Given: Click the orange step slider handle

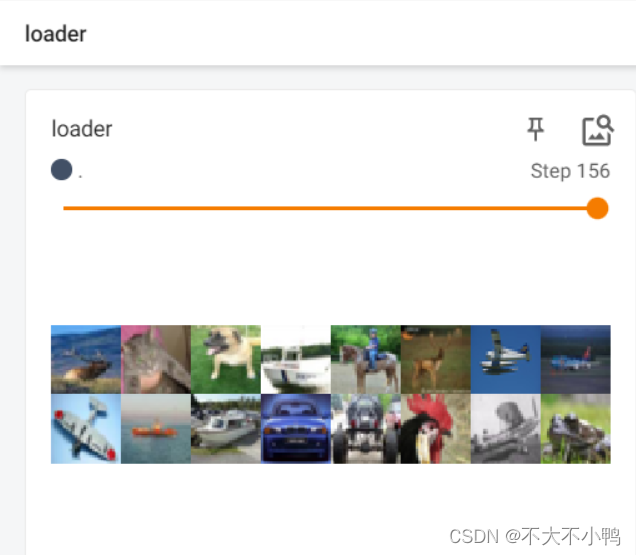Looking at the screenshot, I should (597, 208).
